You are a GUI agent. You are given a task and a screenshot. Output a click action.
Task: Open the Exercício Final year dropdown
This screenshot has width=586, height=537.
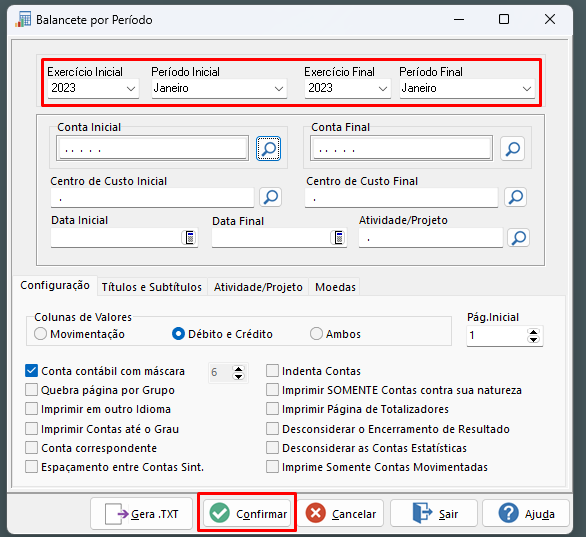pyautogui.click(x=383, y=89)
